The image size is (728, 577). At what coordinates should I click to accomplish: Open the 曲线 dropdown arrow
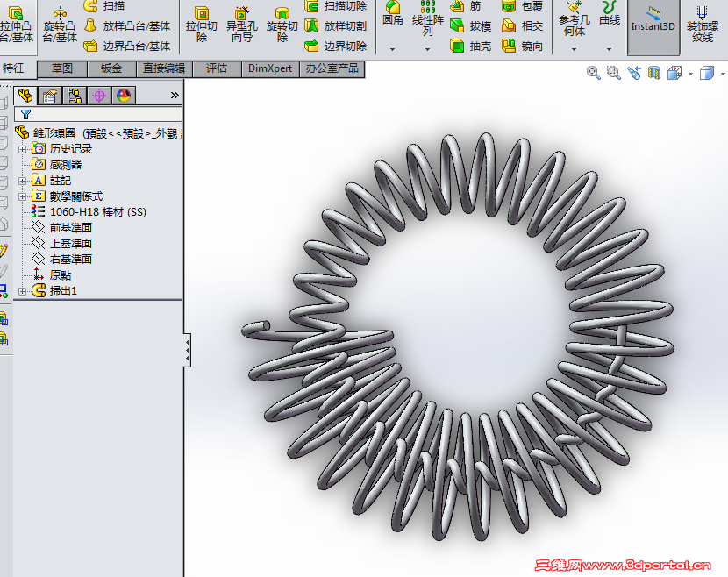pyautogui.click(x=609, y=49)
